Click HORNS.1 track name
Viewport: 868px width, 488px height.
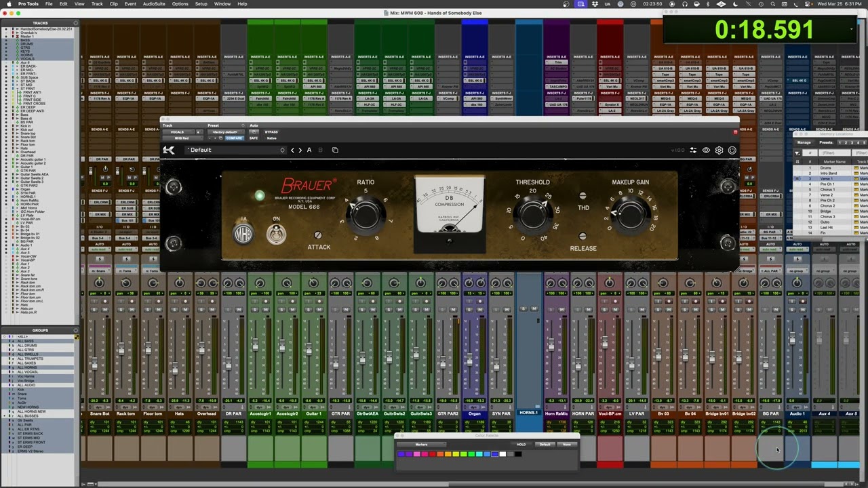pos(528,413)
